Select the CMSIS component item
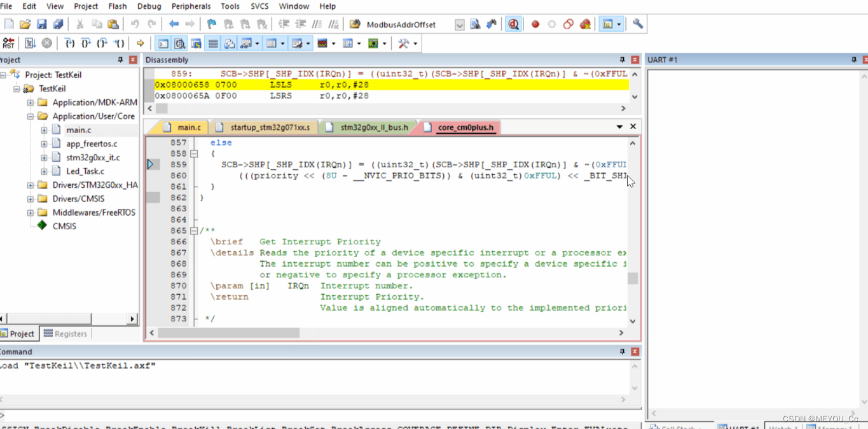This screenshot has height=429, width=868. coord(64,226)
